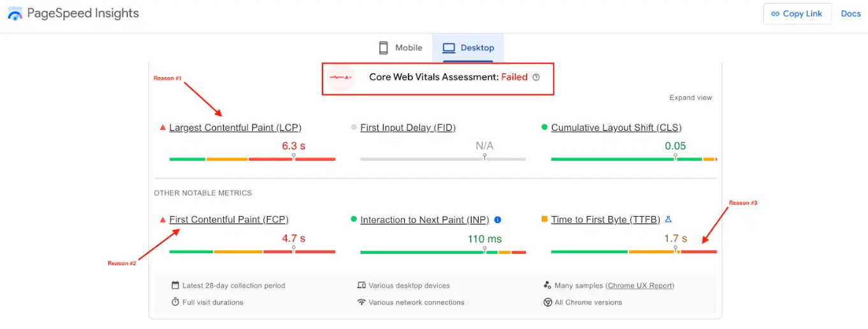Click the Chrome icon for All Chrome versions

point(547,302)
